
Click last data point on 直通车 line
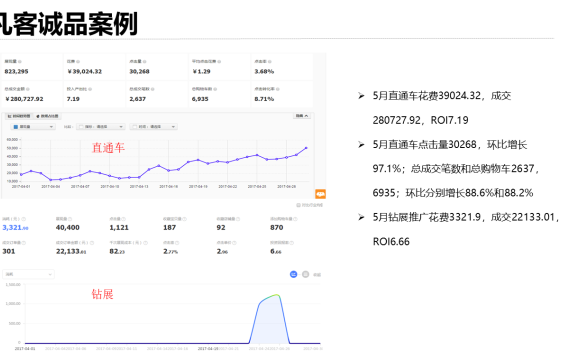(306, 148)
